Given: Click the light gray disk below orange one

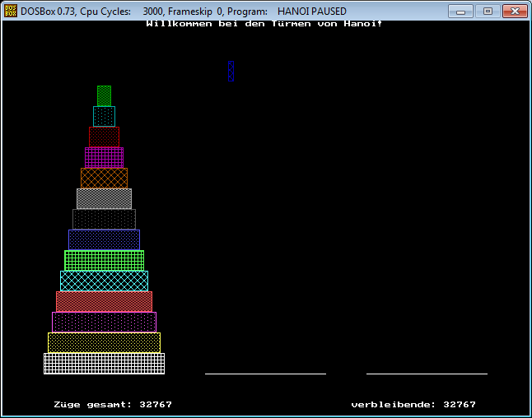Looking at the screenshot, I should [104, 198].
